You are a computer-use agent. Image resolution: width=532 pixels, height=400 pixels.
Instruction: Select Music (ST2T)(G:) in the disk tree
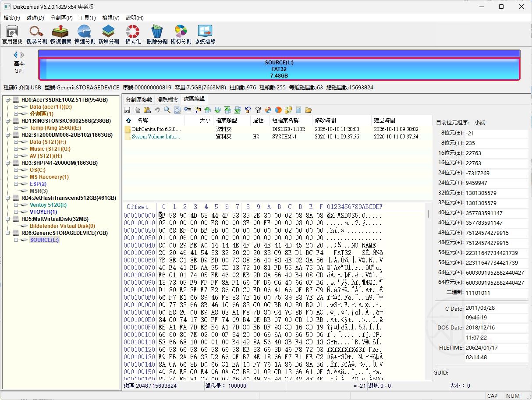[50, 149]
